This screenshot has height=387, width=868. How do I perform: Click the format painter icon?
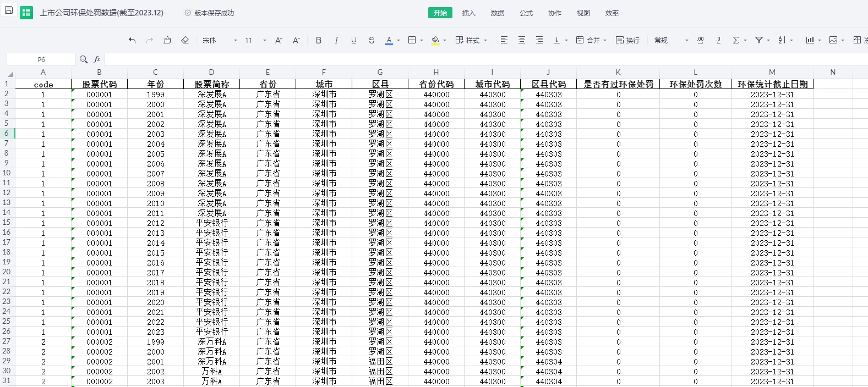[x=167, y=40]
